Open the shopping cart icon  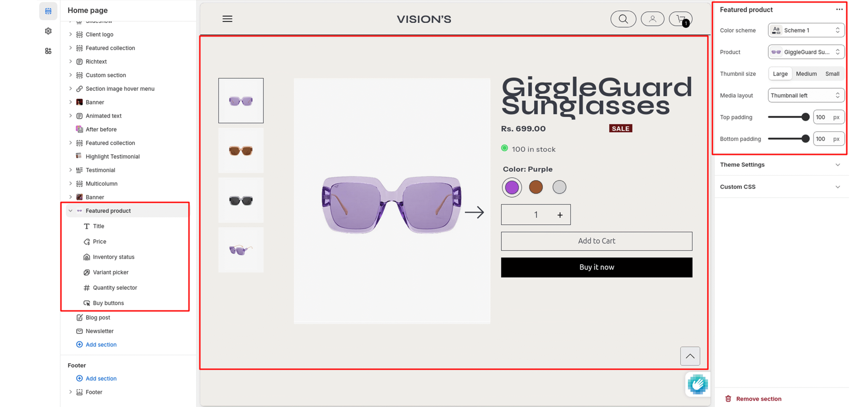pos(680,19)
